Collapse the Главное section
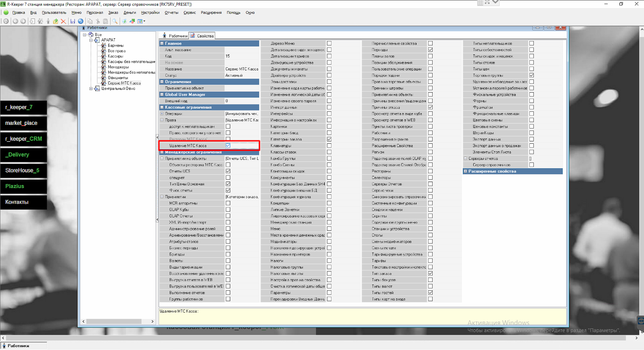644x350 pixels. (x=162, y=43)
